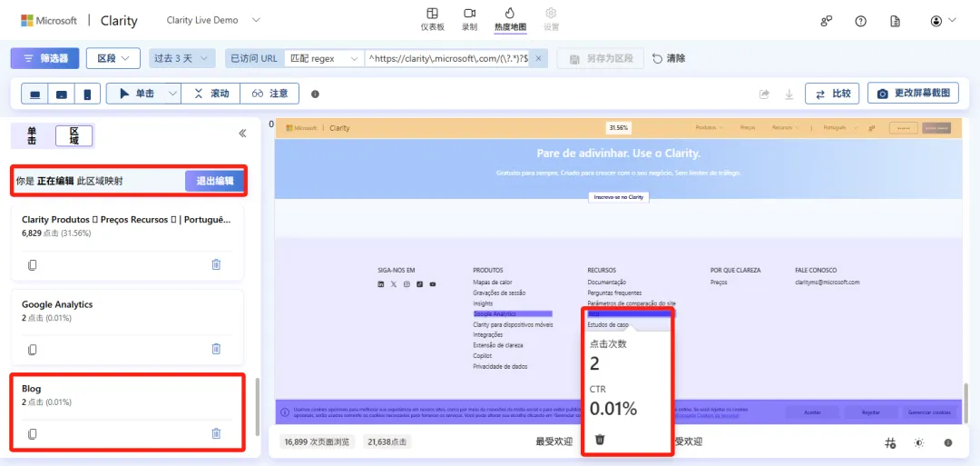980x466 pixels.
Task: Select the 单击 click heatmap type
Action: click(136, 94)
